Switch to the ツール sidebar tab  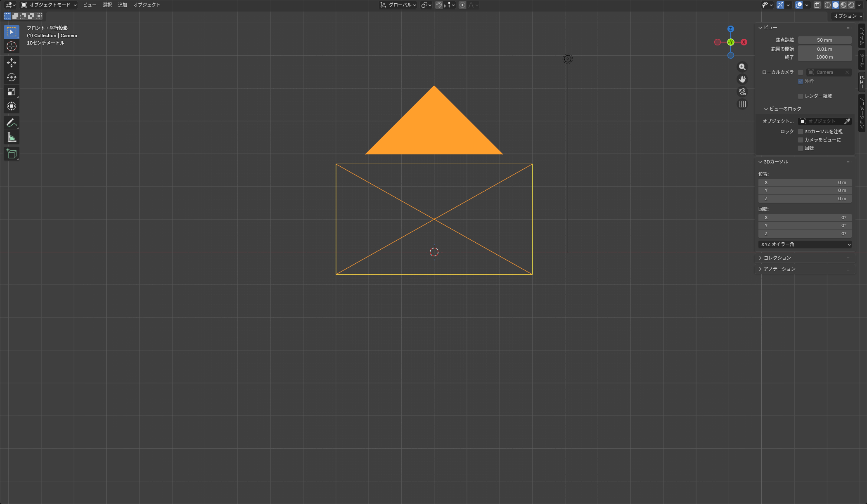pyautogui.click(x=862, y=60)
